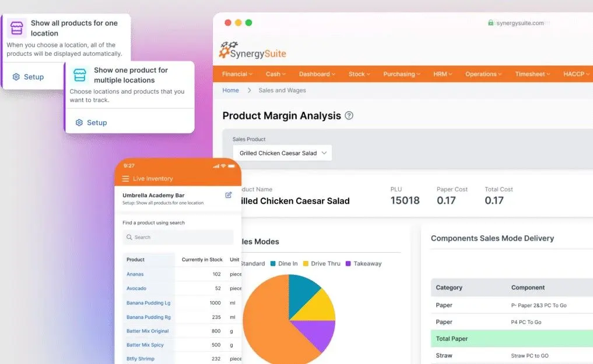
Task: Open the Cash menu
Action: click(x=276, y=74)
